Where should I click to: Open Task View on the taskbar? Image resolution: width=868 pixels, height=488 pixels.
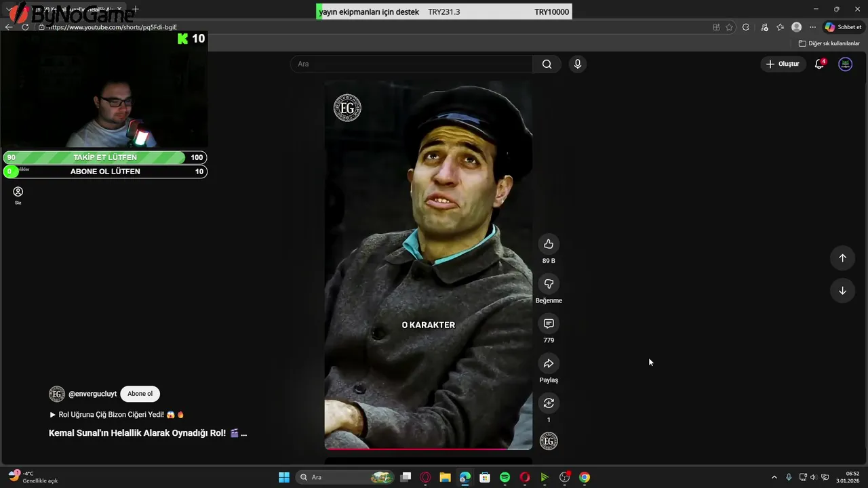(x=406, y=477)
